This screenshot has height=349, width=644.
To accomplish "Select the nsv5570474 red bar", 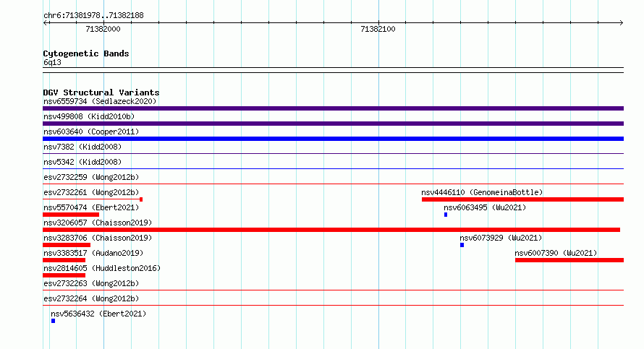I will tap(71, 215).
